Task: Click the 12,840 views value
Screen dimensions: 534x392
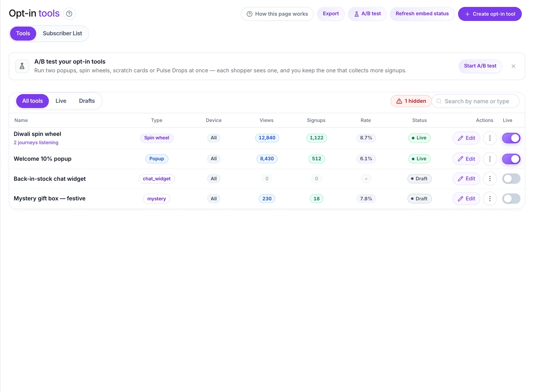Action: [x=267, y=138]
